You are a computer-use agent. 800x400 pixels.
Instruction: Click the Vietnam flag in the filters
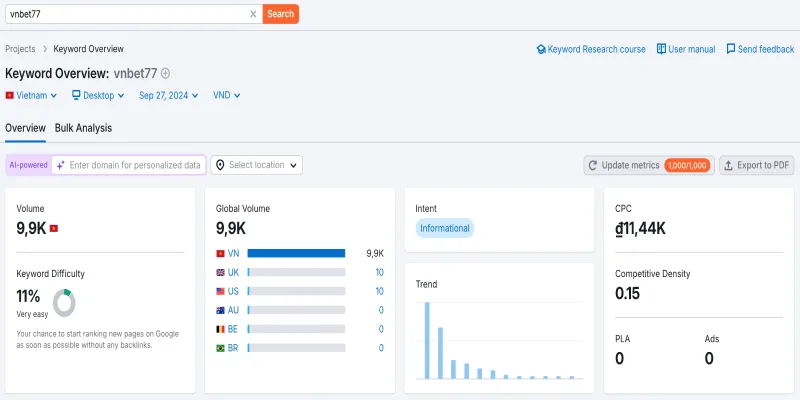9,95
